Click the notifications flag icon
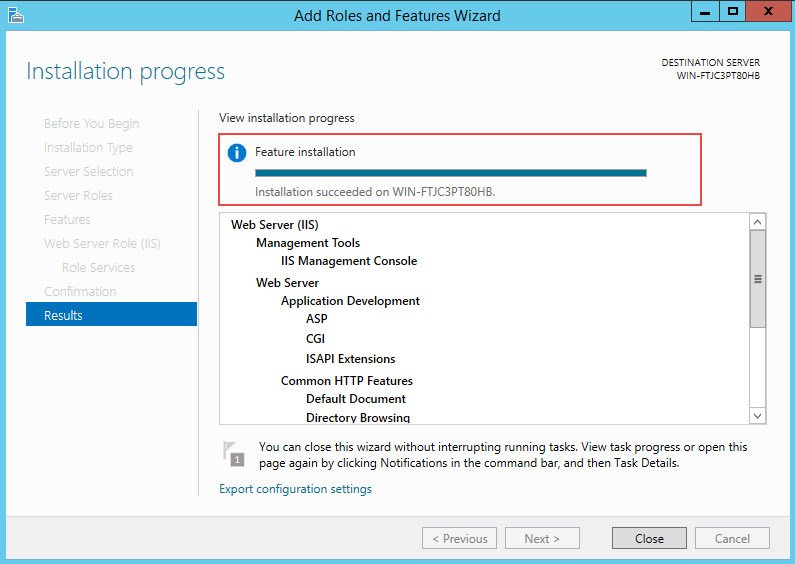The height and width of the screenshot is (564, 795). pyautogui.click(x=233, y=452)
